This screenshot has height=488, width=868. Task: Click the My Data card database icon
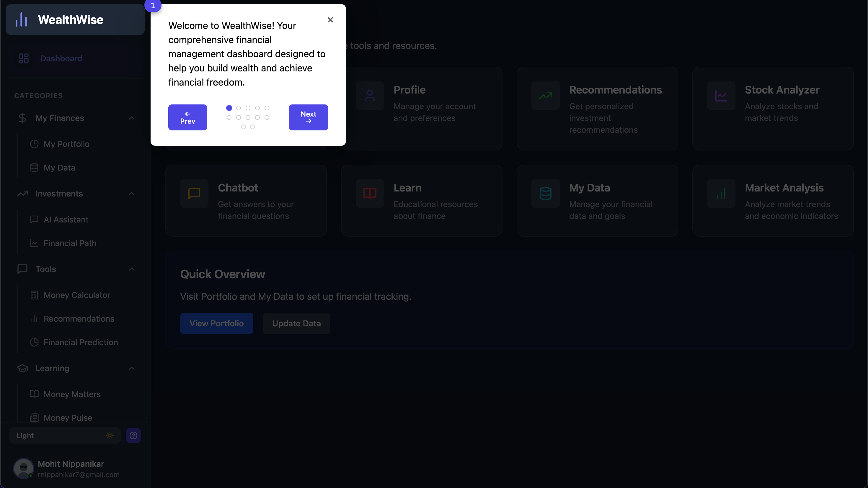tap(545, 193)
